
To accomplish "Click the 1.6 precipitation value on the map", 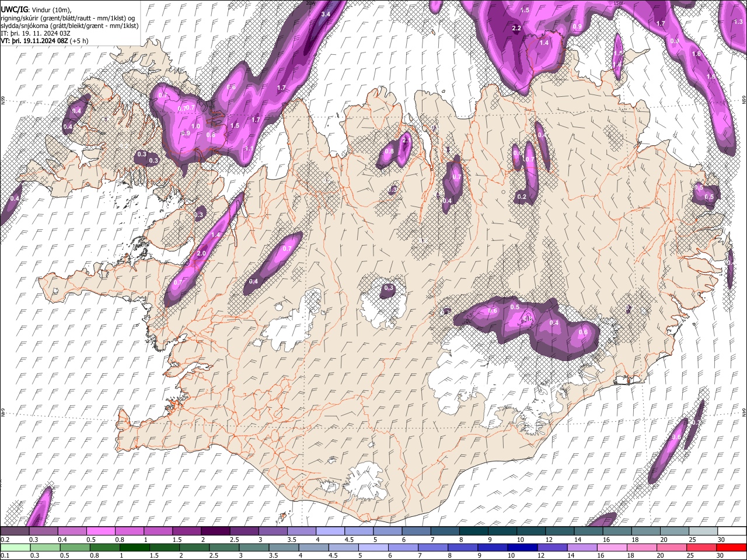I will (x=696, y=54).
